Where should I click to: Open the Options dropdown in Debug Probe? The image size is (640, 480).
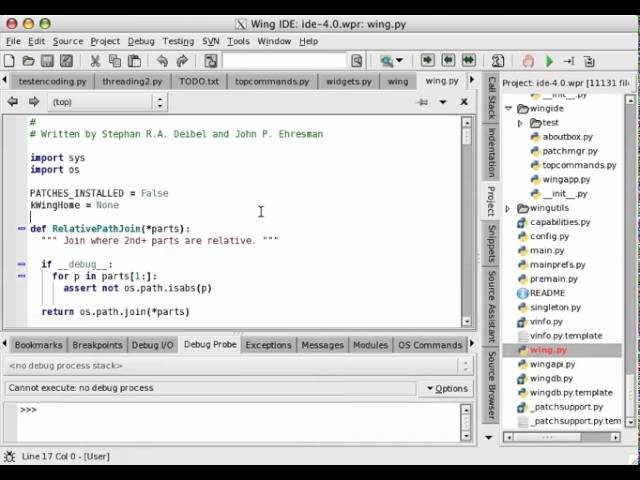tap(447, 389)
